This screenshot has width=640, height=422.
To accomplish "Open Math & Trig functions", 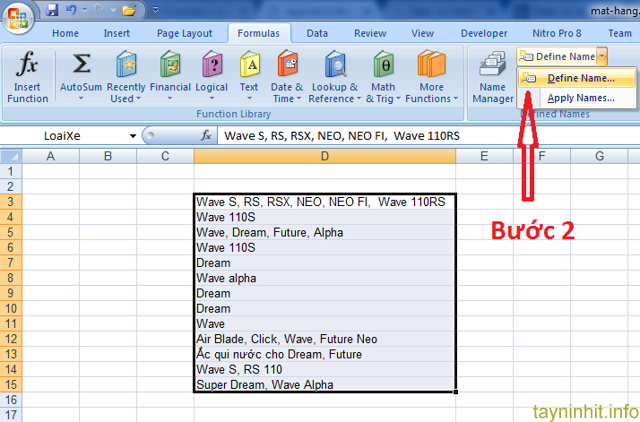I will 383,77.
